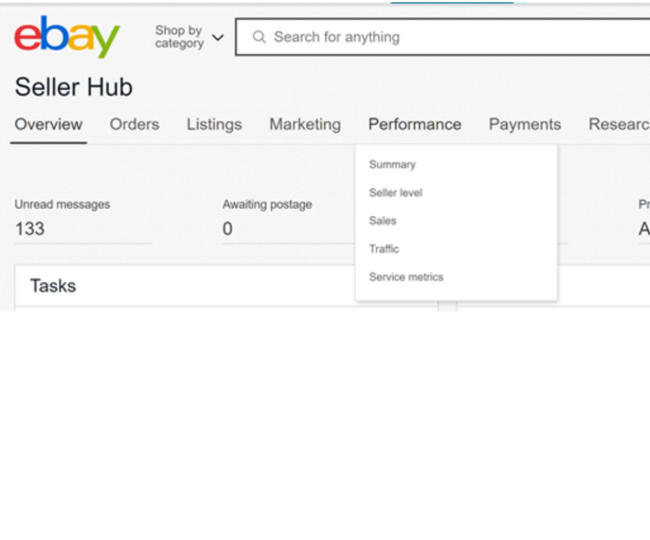Image resolution: width=650 pixels, height=540 pixels.
Task: Choose Traffic from the dropdown menu
Action: 384,249
